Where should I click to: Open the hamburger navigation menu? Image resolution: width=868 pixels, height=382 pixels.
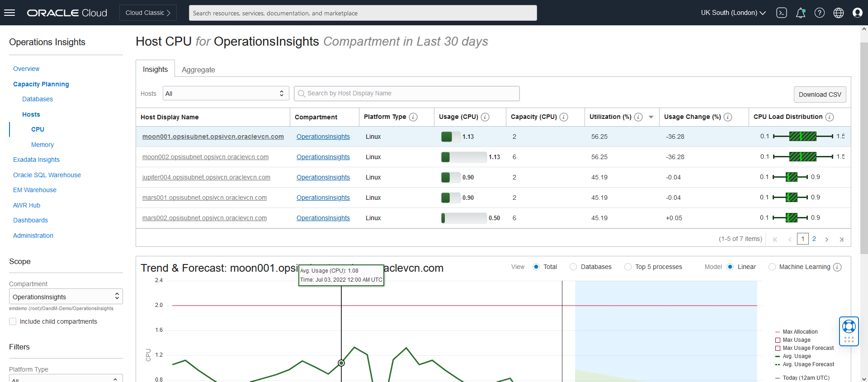pos(9,13)
